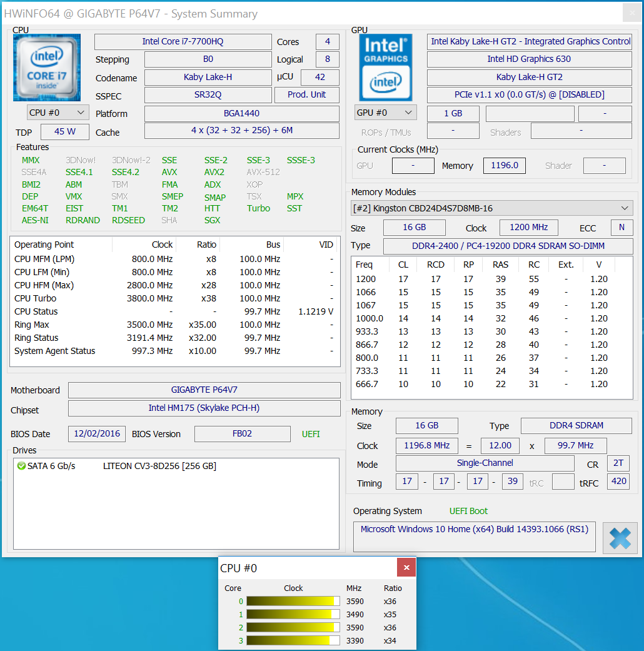Click the Intel Graphics logo
644x651 pixels.
[386, 68]
